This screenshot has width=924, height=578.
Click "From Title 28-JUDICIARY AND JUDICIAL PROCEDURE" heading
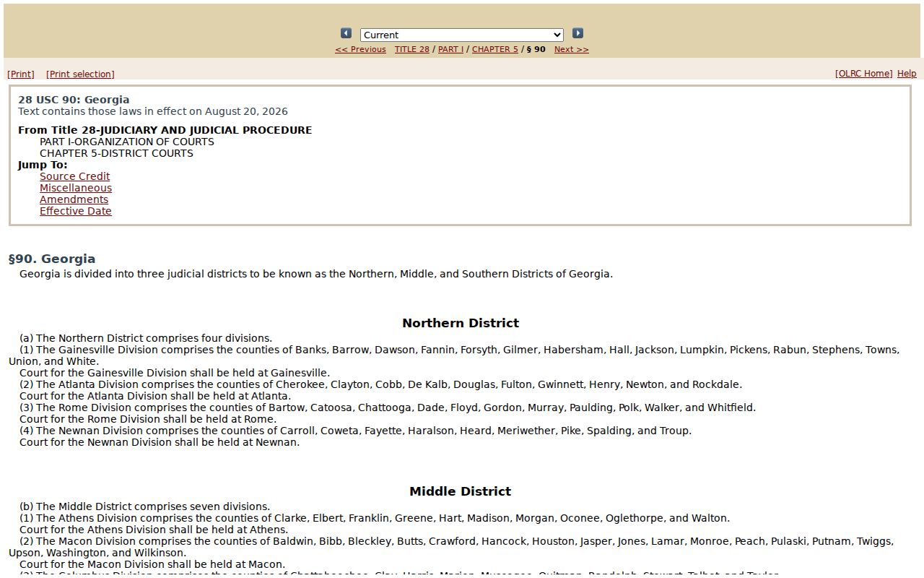coord(165,130)
